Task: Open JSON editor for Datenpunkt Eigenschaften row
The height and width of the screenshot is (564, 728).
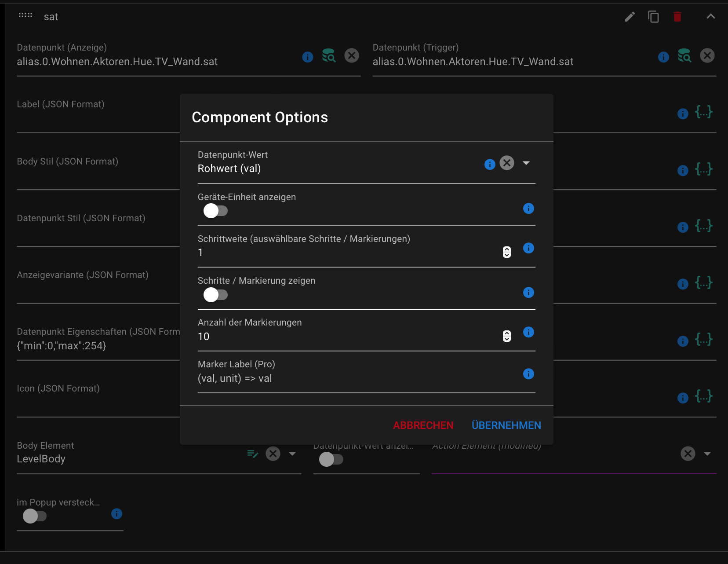Action: tap(704, 339)
